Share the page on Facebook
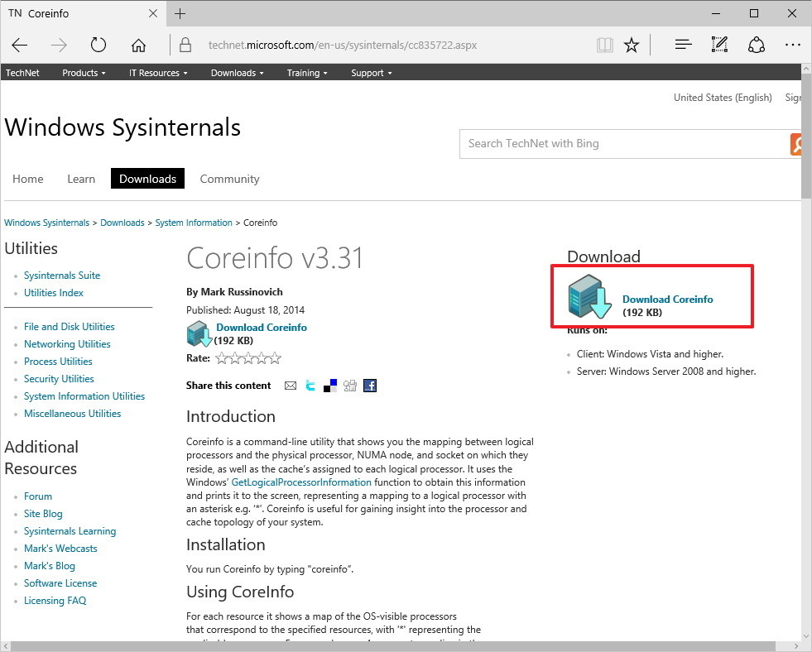This screenshot has height=652, width=812. (370, 385)
